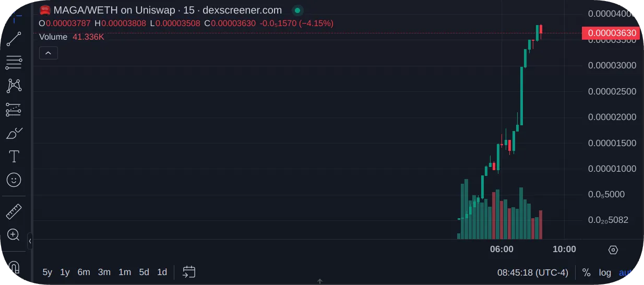This screenshot has width=644, height=285.
Task: Click the 10:00 time axis label
Action: pos(564,249)
